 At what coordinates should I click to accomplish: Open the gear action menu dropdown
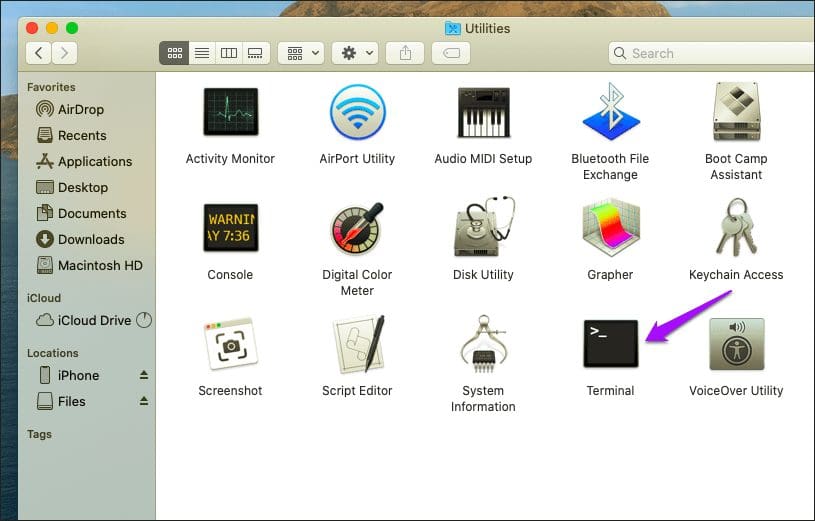(355, 53)
